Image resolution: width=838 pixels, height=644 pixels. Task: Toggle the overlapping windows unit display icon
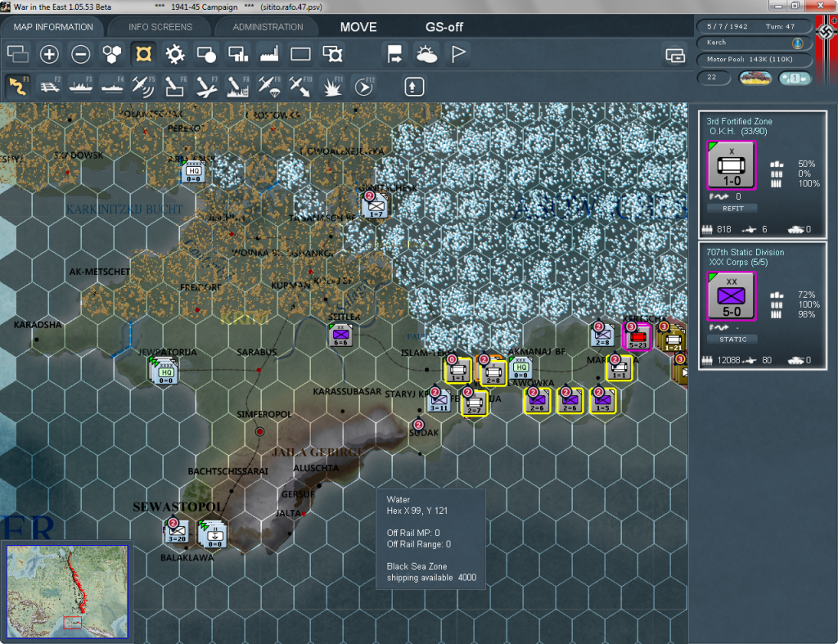[18, 54]
